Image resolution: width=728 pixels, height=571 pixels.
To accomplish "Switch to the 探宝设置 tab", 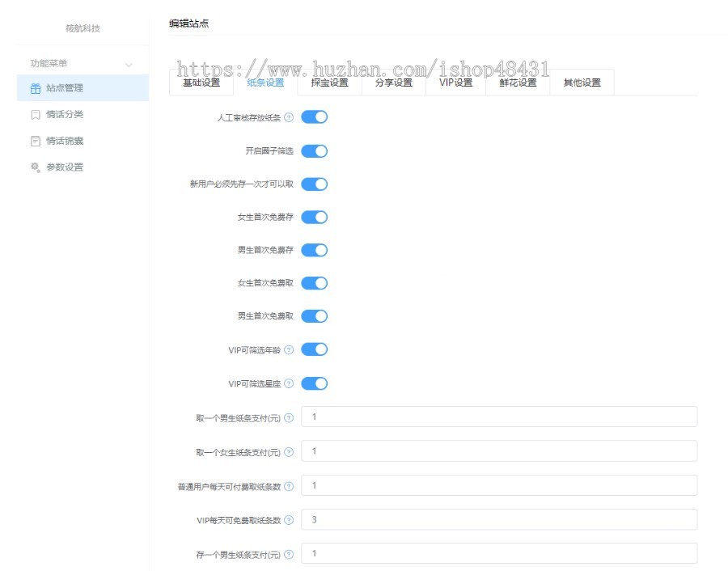I will (x=329, y=82).
